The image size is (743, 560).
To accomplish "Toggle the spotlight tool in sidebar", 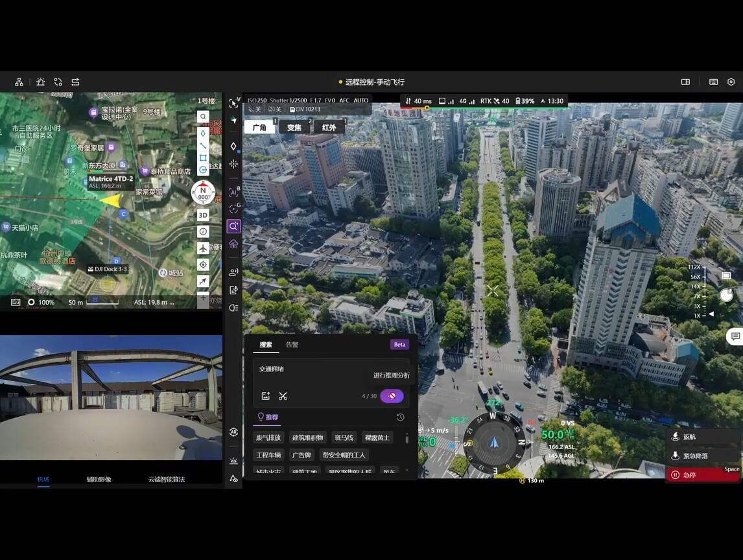I will tap(233, 308).
